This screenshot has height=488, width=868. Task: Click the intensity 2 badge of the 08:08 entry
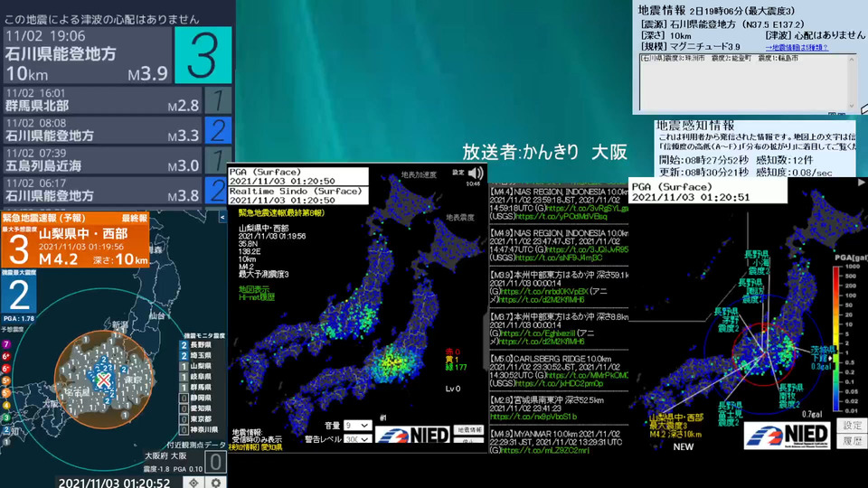click(218, 130)
